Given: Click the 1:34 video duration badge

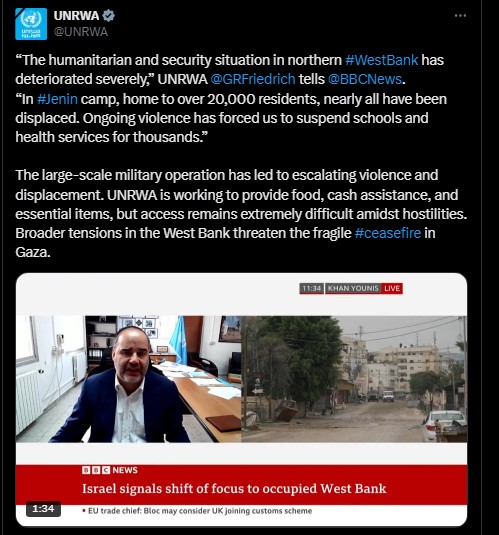Looking at the screenshot, I should click(x=43, y=509).
